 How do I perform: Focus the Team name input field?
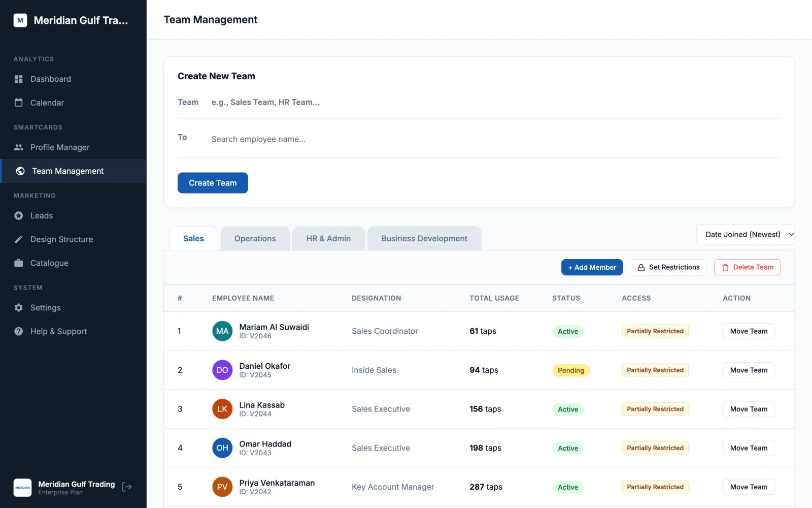(495, 102)
